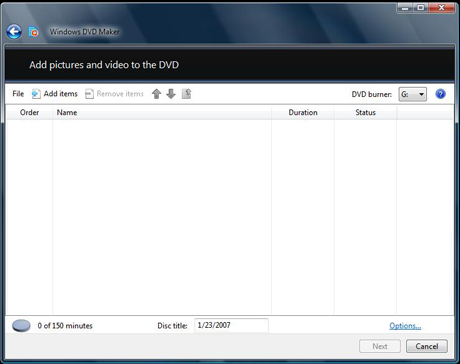Click Add items in the toolbar
This screenshot has width=460, height=364.
55,94
